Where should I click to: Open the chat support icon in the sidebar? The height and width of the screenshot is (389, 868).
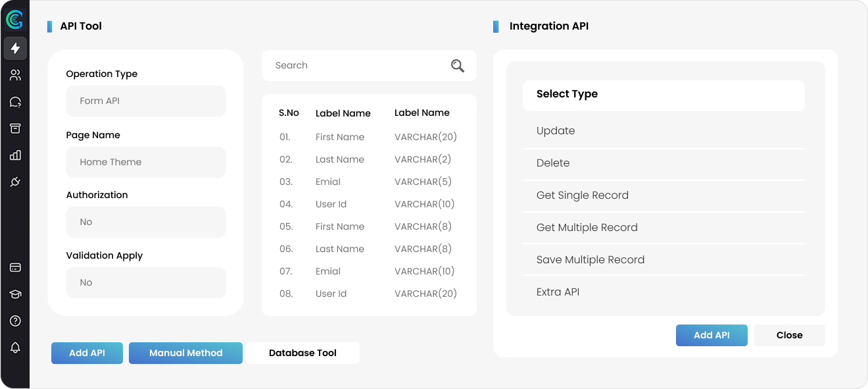14,101
